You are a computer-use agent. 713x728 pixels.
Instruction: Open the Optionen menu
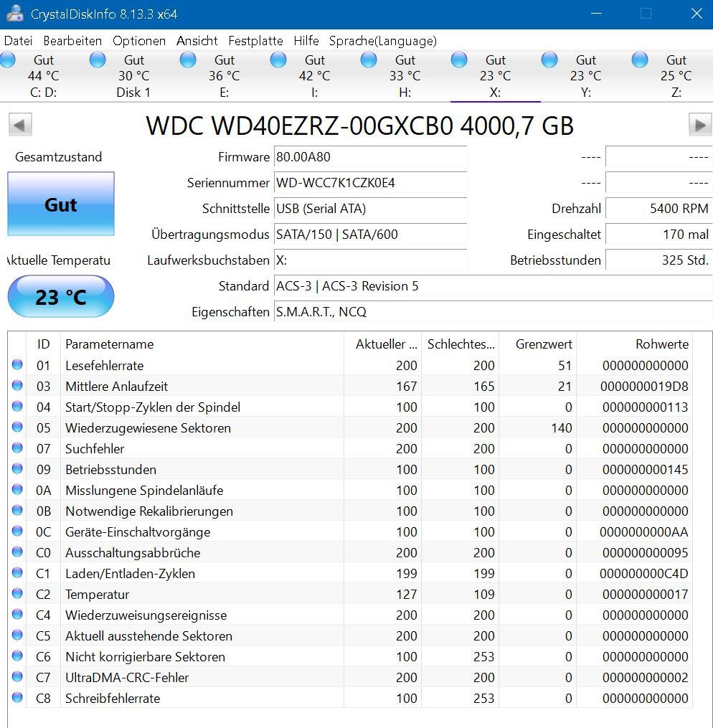pos(138,41)
